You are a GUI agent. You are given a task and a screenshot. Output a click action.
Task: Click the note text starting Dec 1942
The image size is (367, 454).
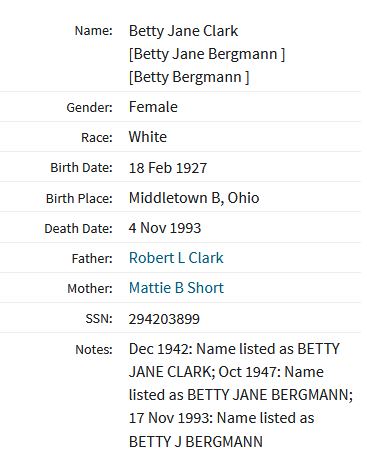241,395
